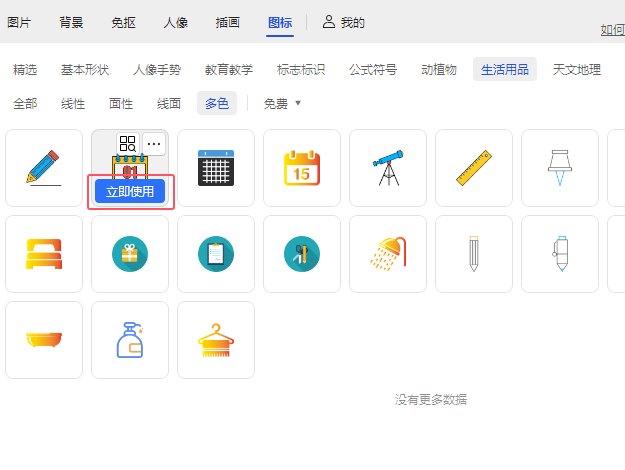Open the 免抠 tab
The width and height of the screenshot is (625, 470).
(124, 23)
